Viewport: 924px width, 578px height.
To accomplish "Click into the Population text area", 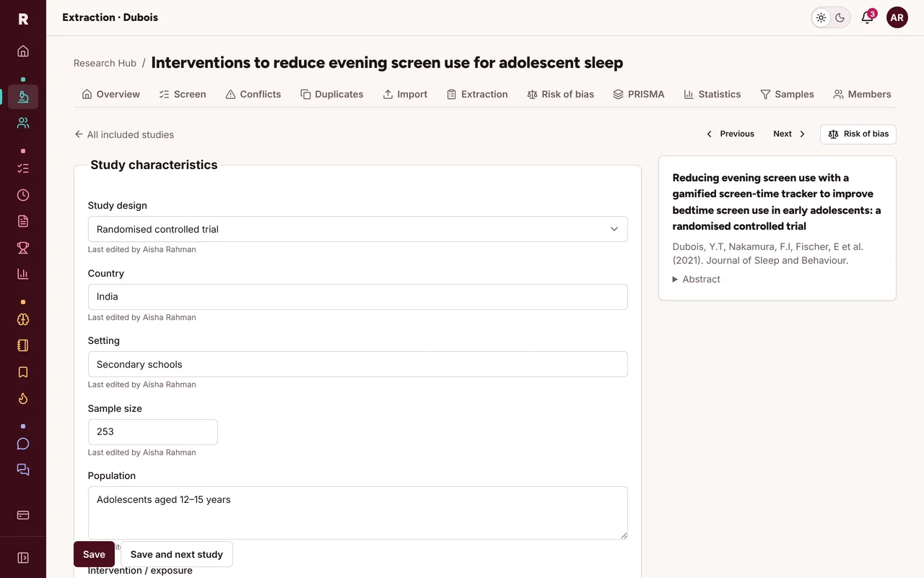I will coord(358,513).
